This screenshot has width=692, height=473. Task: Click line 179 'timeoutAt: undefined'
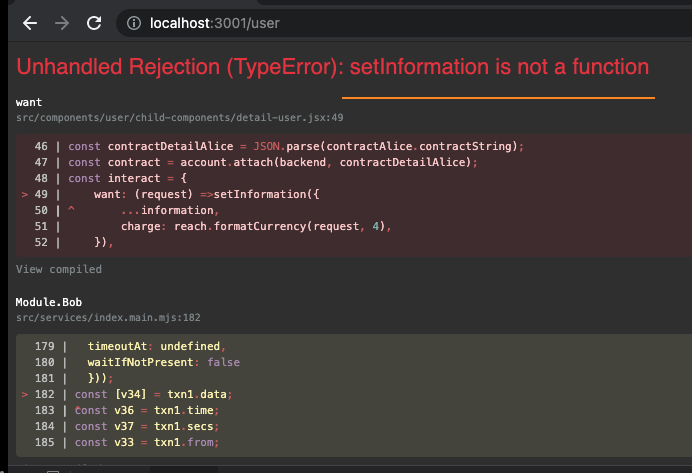click(130, 346)
